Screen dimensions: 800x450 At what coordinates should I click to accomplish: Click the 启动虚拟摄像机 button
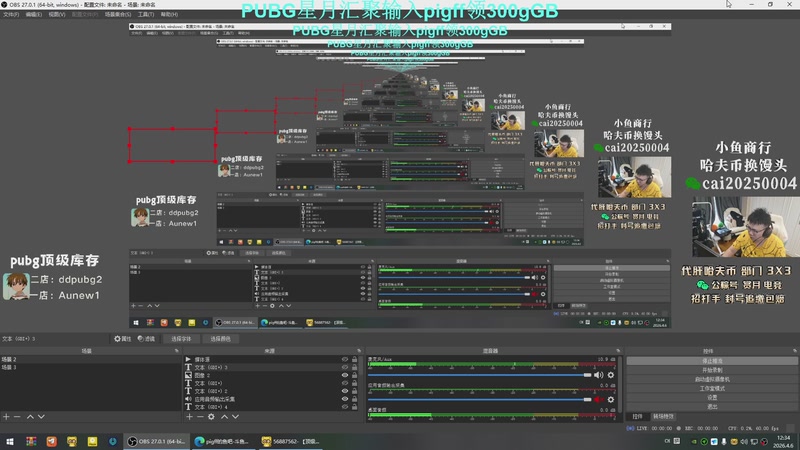point(712,379)
